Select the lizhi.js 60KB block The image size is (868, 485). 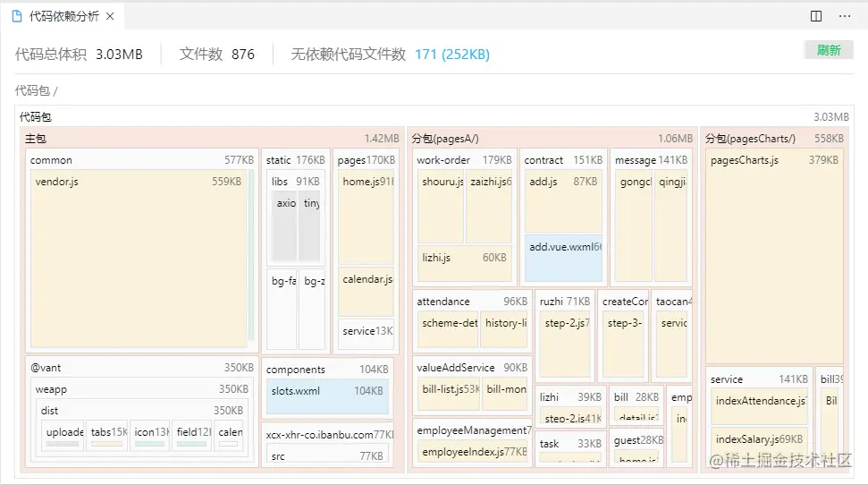click(465, 263)
